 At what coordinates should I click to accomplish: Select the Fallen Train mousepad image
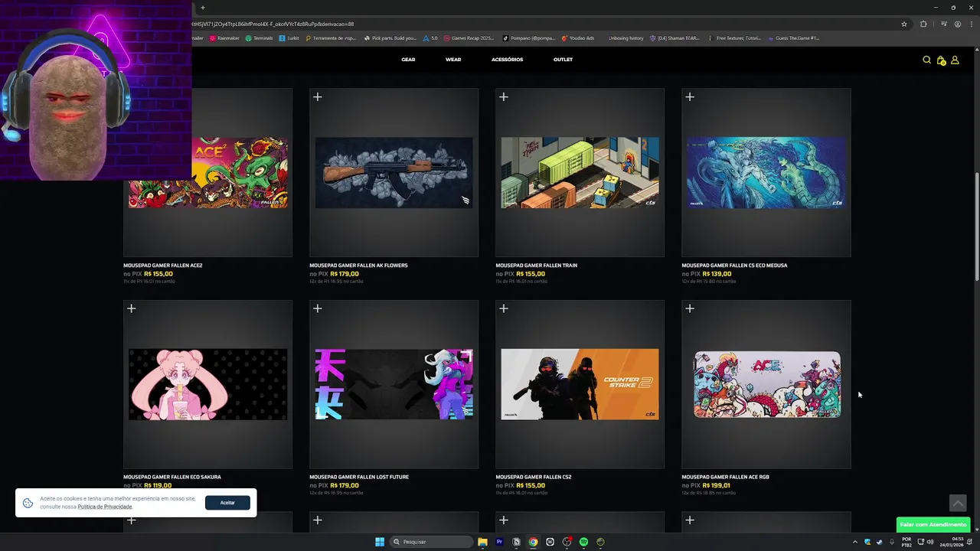(x=580, y=173)
